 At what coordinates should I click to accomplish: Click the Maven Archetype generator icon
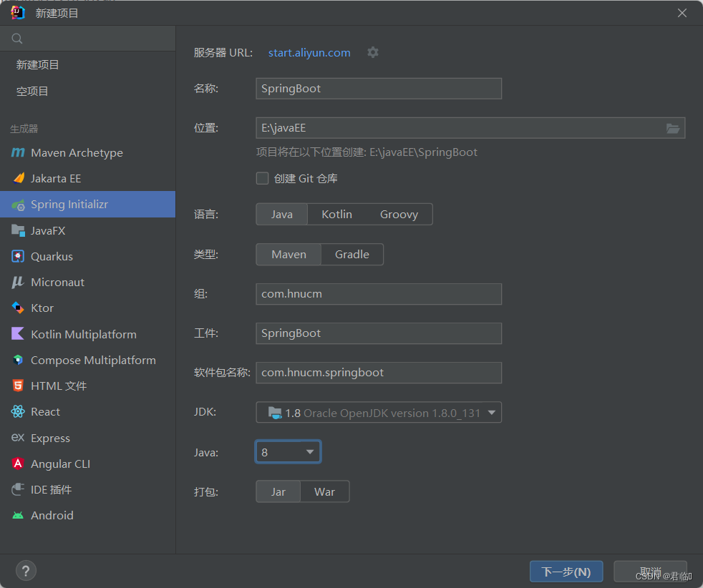pyautogui.click(x=18, y=152)
